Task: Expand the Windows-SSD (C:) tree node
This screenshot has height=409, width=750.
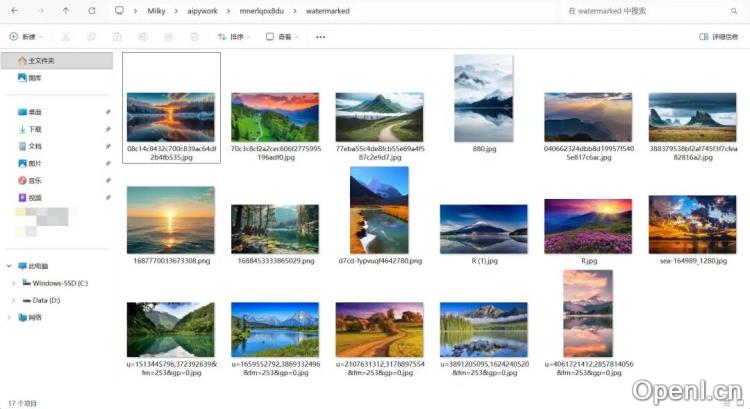Action: (13, 283)
